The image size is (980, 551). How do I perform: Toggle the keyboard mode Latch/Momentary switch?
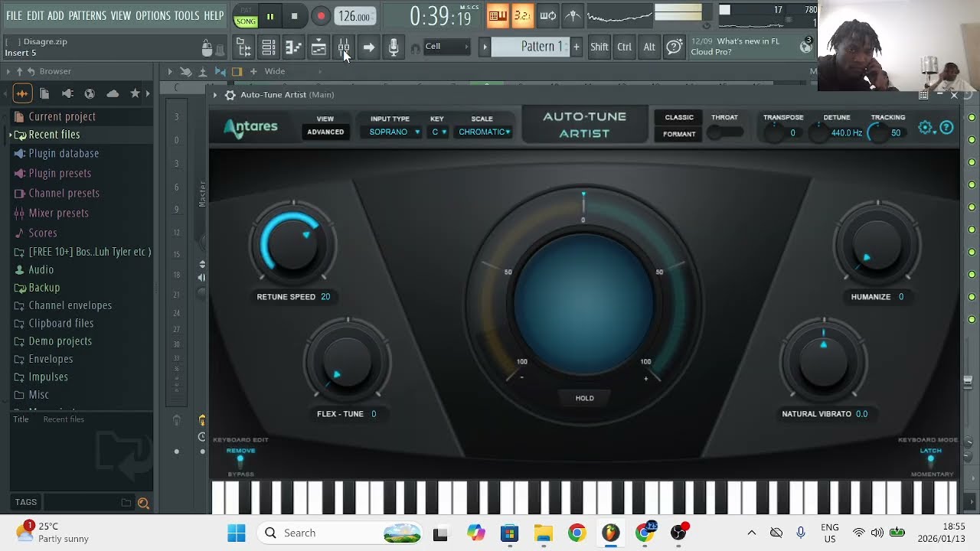(931, 461)
